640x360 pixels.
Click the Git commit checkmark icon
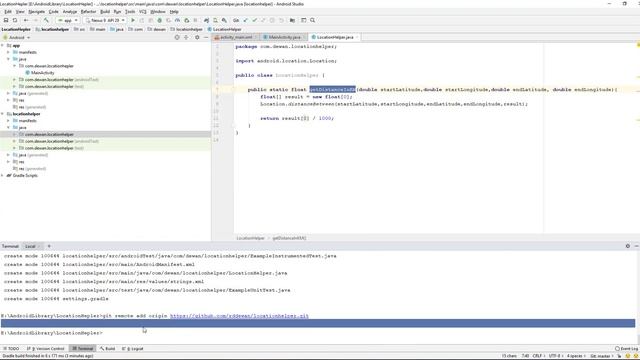tap(254, 20)
